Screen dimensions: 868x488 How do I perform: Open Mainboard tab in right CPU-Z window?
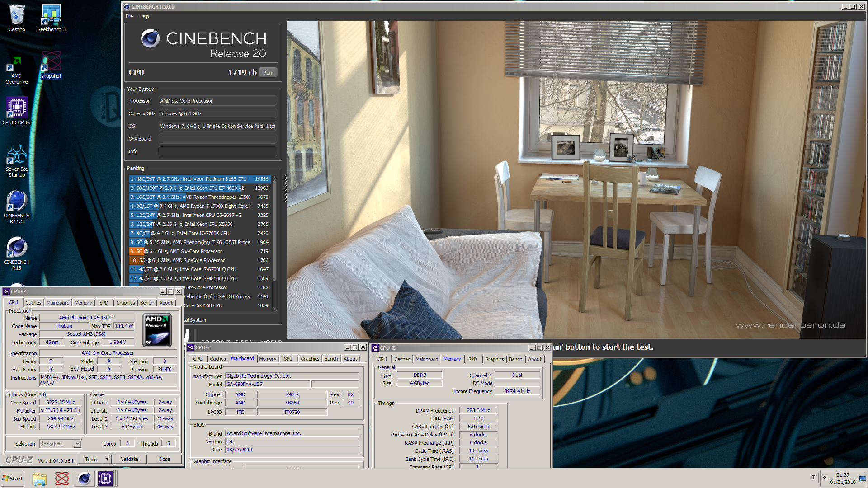click(x=427, y=359)
